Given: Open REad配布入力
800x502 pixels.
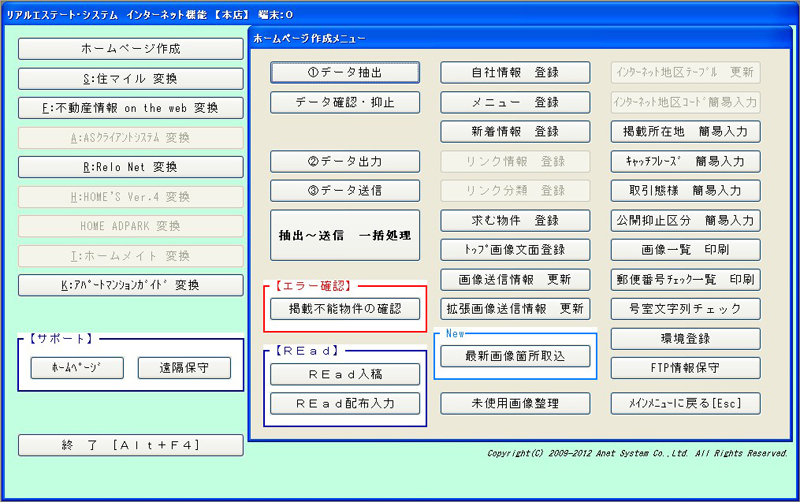Looking at the screenshot, I should tap(345, 404).
